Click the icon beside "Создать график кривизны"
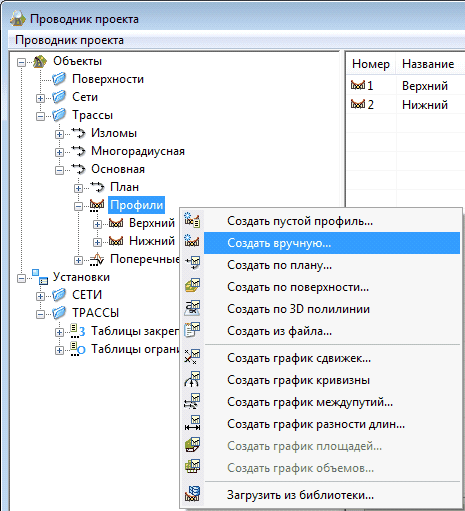 coord(192,379)
